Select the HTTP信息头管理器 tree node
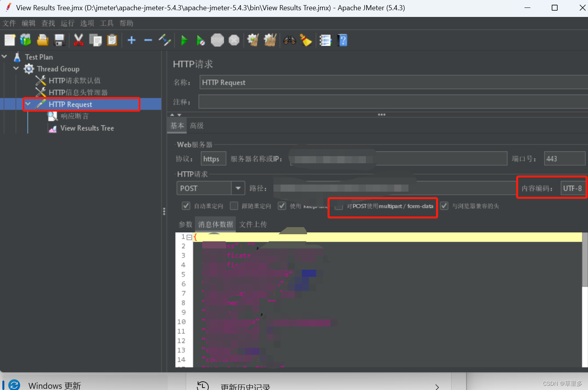Viewport: 588px width, 390px height. coord(78,92)
